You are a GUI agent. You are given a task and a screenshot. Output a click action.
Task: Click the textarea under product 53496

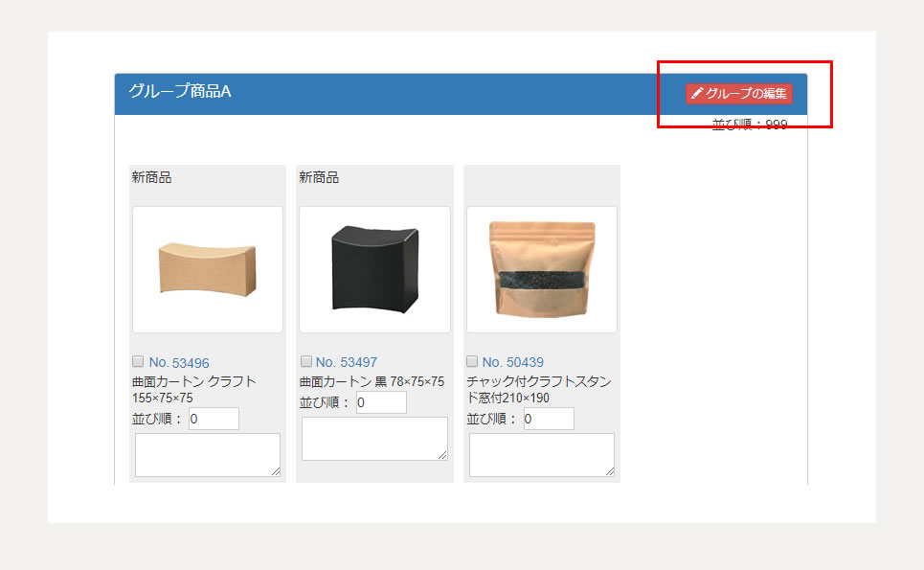[208, 455]
